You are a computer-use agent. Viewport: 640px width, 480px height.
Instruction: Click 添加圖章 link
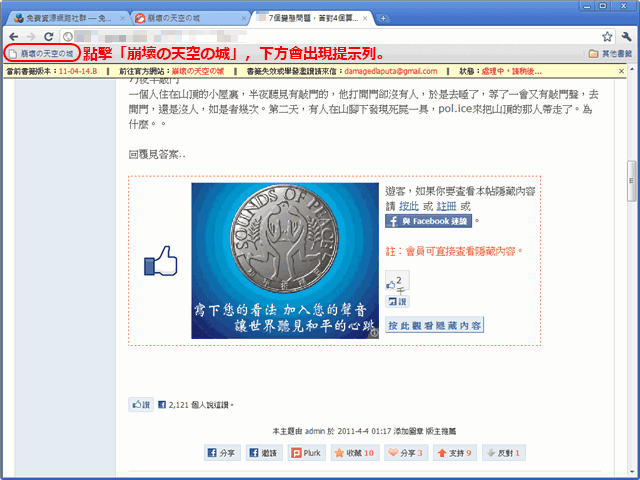point(408,431)
